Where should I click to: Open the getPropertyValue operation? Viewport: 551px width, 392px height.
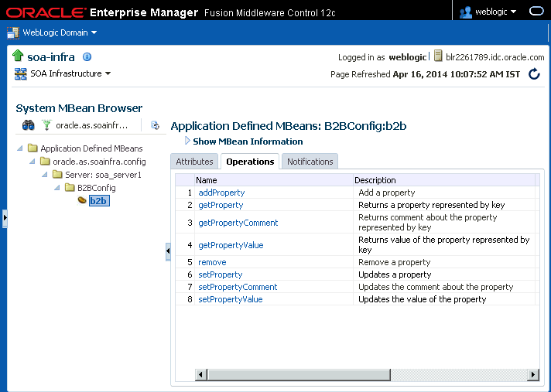pyautogui.click(x=231, y=245)
